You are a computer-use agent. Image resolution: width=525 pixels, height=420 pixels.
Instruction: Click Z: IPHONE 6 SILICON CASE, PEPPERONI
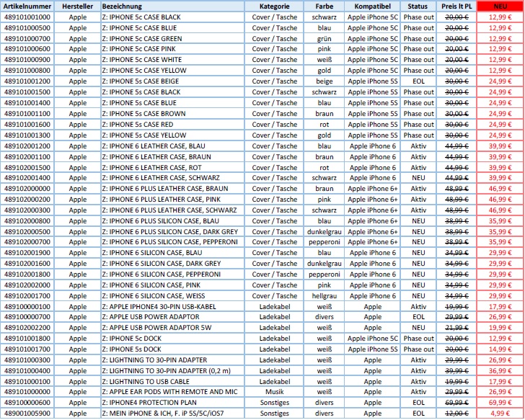[x=172, y=274]
